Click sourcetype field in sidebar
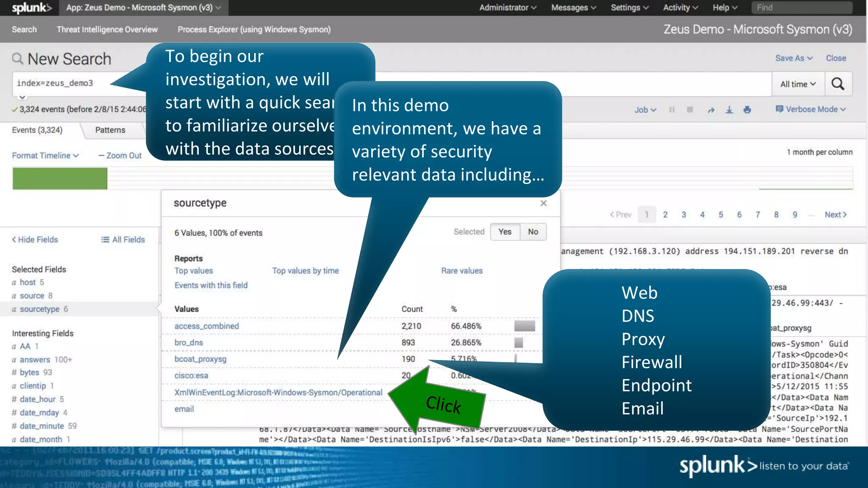The image size is (868, 488). coord(39,309)
